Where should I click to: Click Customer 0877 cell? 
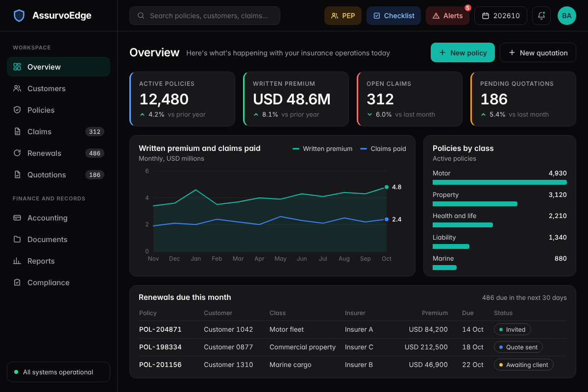[x=228, y=347]
